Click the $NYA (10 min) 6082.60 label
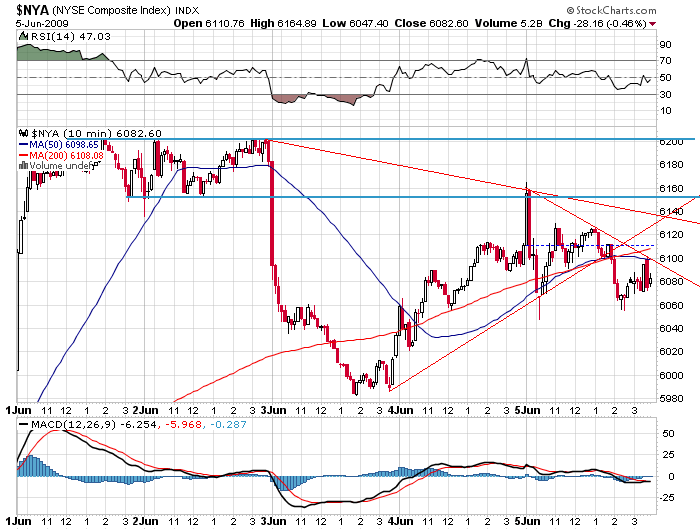The width and height of the screenshot is (700, 530). tap(96, 133)
